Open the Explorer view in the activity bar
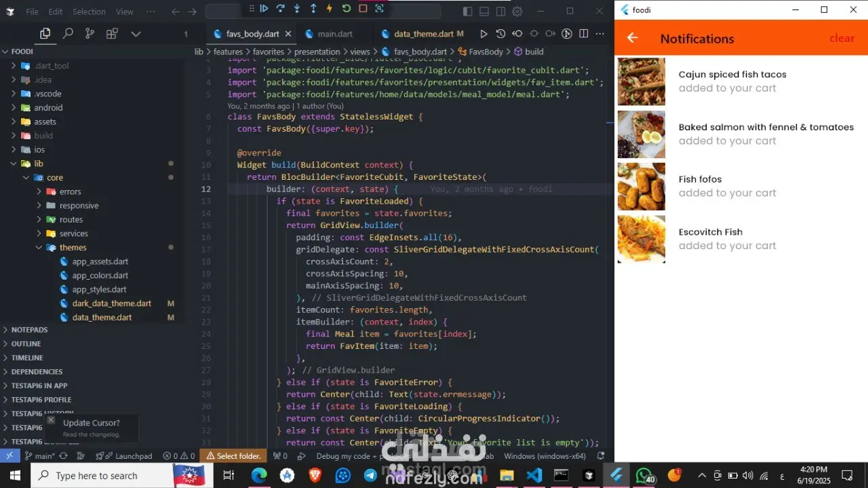 click(x=45, y=33)
